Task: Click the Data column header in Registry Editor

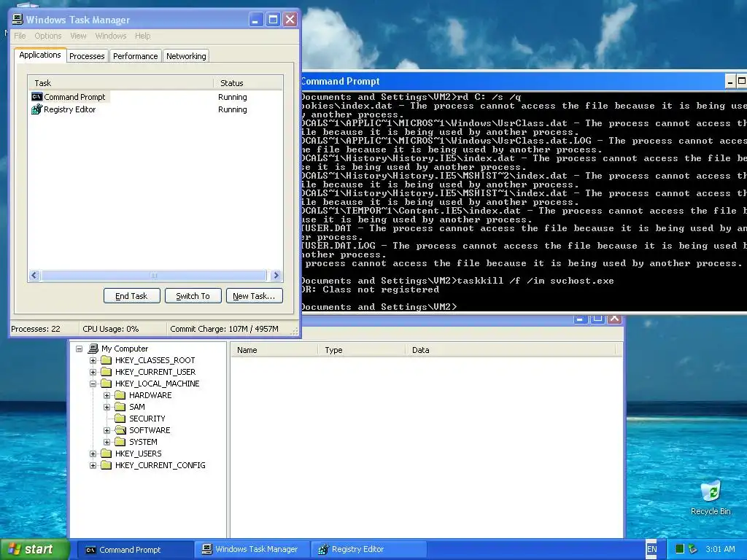Action: tap(510, 350)
